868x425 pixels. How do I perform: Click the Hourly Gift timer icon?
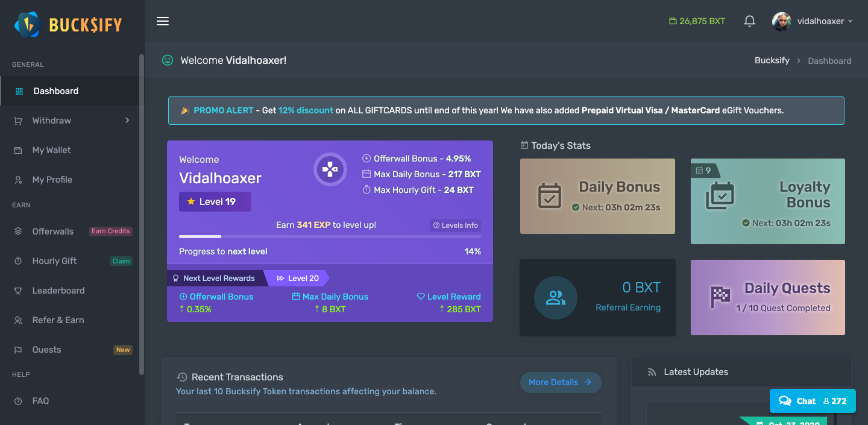tap(18, 261)
